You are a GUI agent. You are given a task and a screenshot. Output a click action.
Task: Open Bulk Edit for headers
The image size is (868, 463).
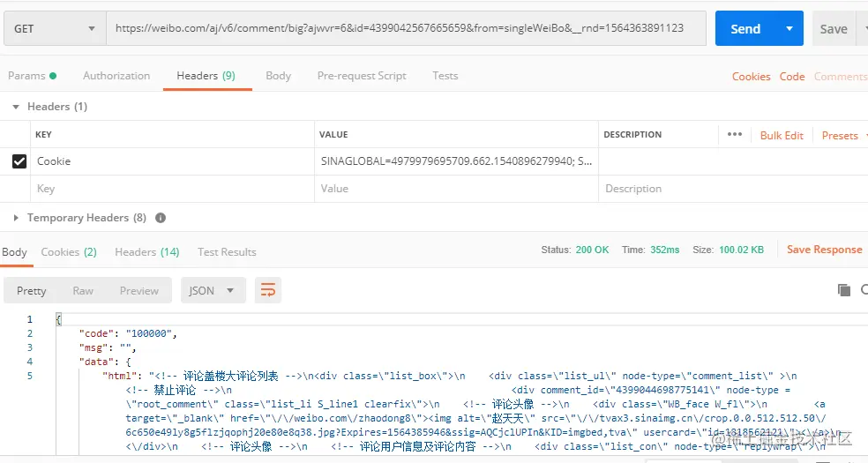tap(781, 136)
